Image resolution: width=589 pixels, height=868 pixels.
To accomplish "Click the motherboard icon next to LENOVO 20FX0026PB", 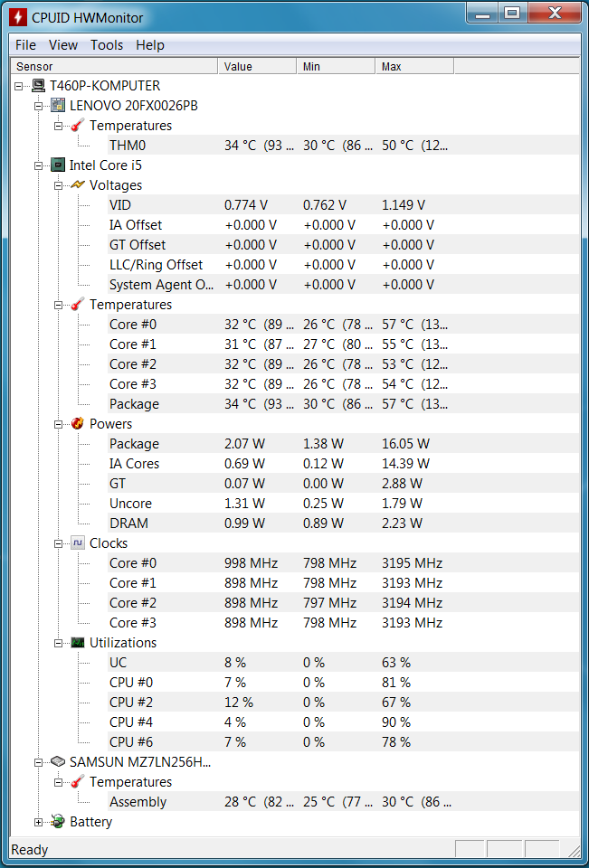I will pos(58,106).
